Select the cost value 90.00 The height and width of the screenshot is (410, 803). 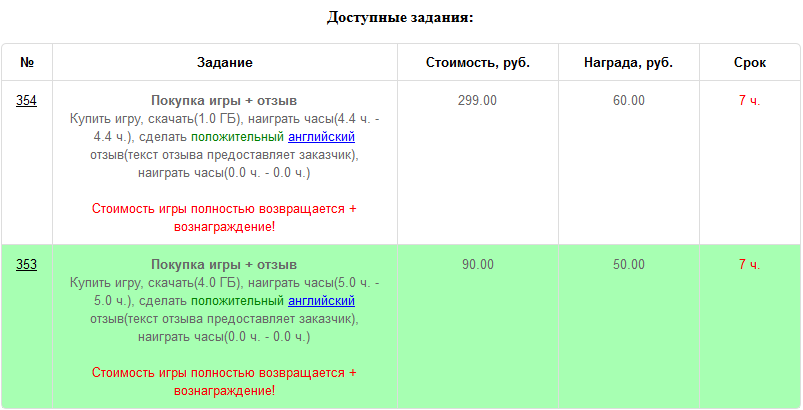coord(478,264)
